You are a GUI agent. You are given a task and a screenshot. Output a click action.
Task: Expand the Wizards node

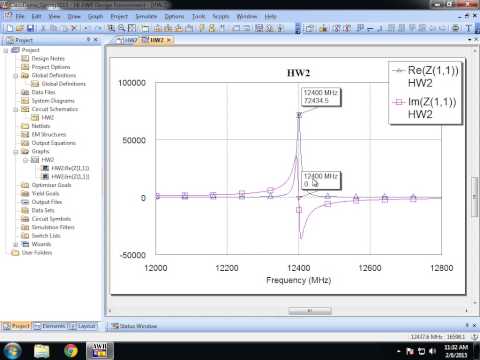15,244
